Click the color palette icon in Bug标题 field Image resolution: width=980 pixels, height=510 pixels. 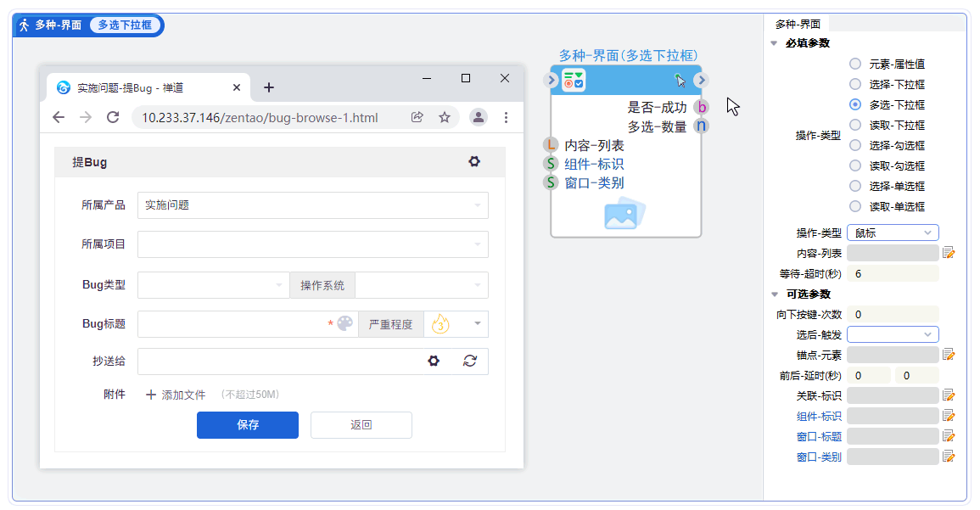point(344,323)
